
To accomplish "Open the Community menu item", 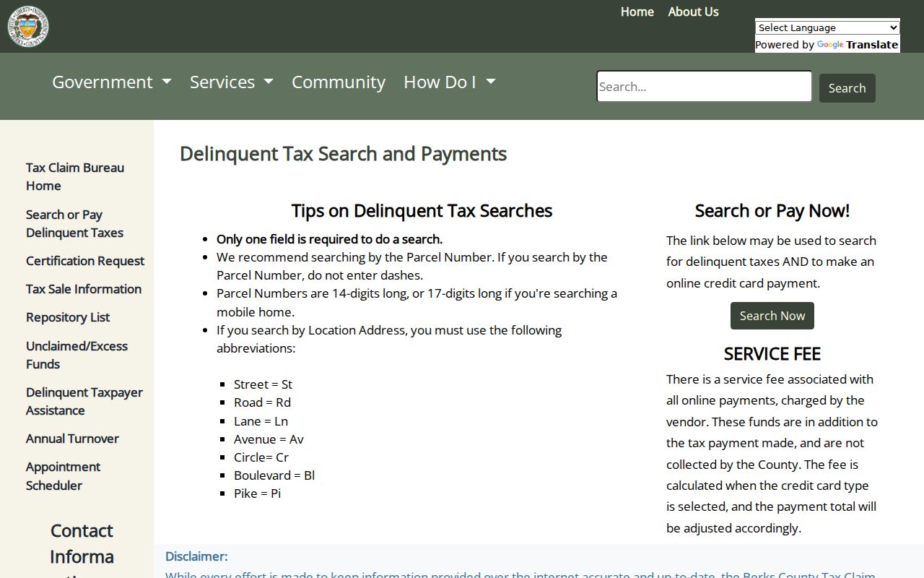I will tap(339, 82).
